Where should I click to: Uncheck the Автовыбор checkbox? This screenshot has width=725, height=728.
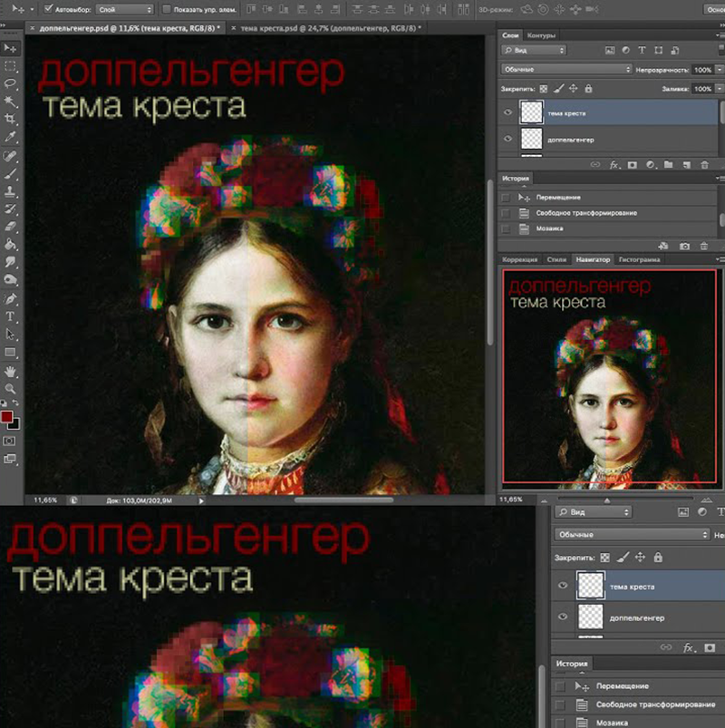pos(48,9)
